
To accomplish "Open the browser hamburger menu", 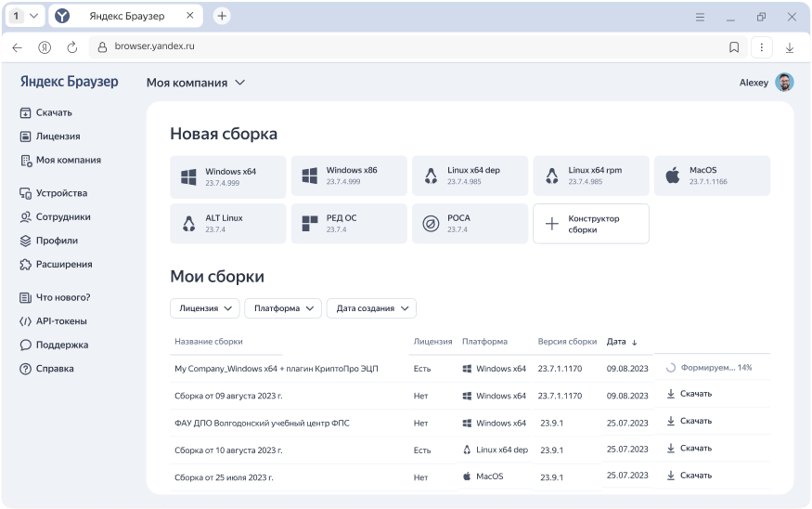I will tap(700, 17).
